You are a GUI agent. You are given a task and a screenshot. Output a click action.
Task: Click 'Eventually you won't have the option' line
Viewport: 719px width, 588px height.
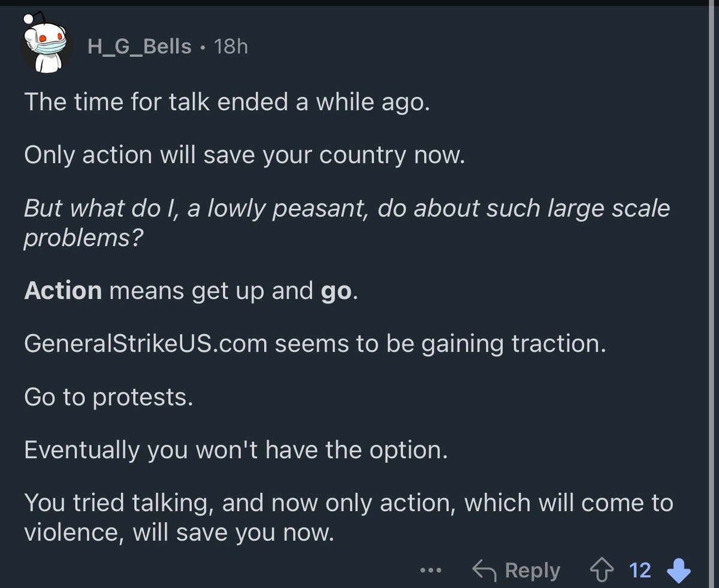coord(236,450)
